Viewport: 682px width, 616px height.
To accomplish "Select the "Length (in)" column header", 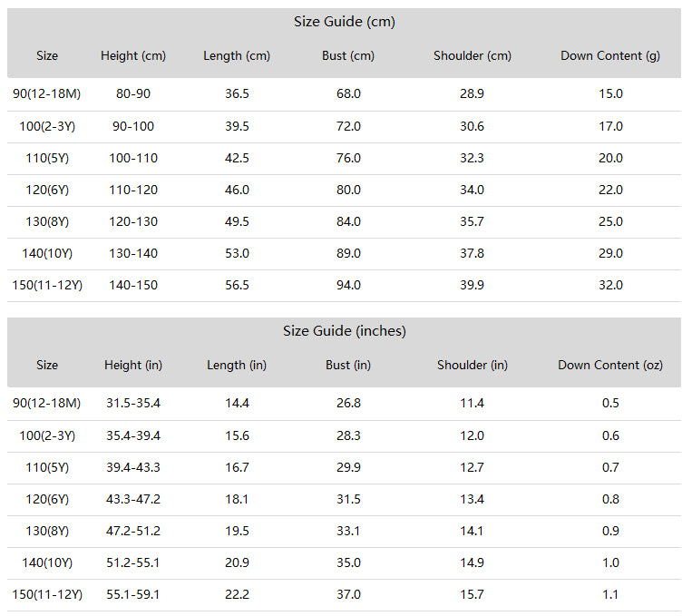I will (x=237, y=366).
